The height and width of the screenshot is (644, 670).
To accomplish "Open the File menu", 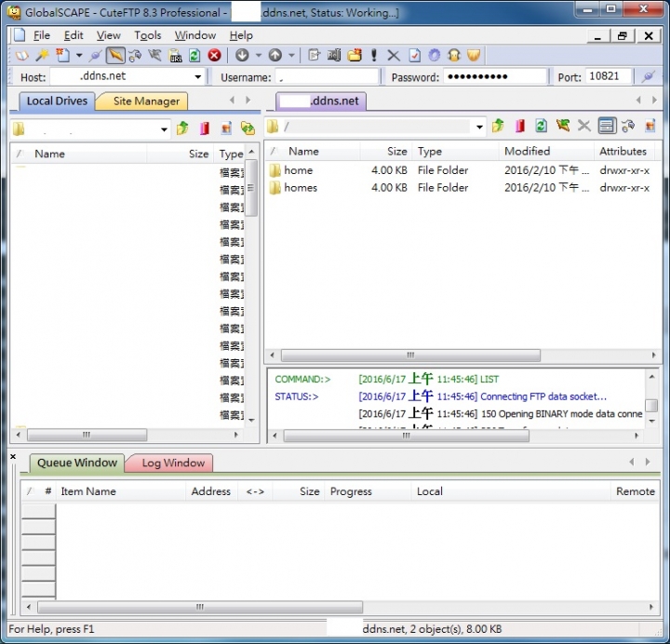I will click(x=42, y=35).
